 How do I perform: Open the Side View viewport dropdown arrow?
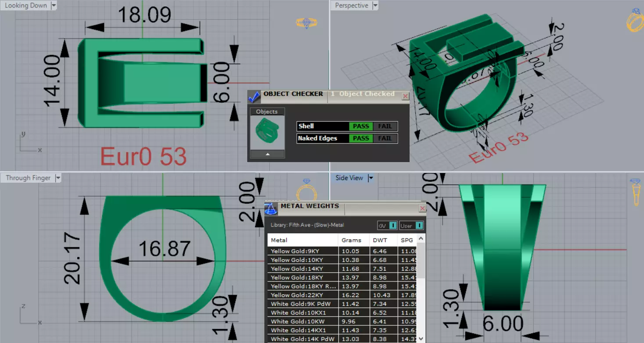click(x=371, y=178)
